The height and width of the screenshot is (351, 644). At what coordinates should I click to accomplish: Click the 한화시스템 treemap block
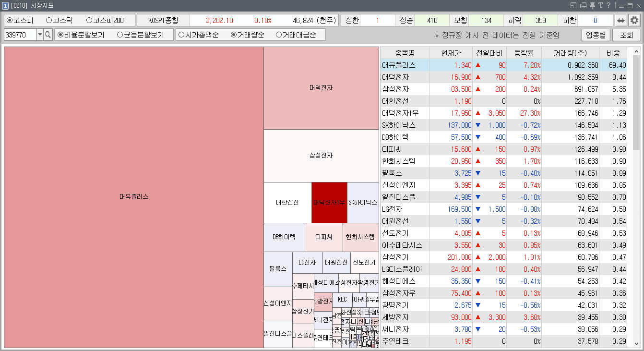[x=360, y=237]
